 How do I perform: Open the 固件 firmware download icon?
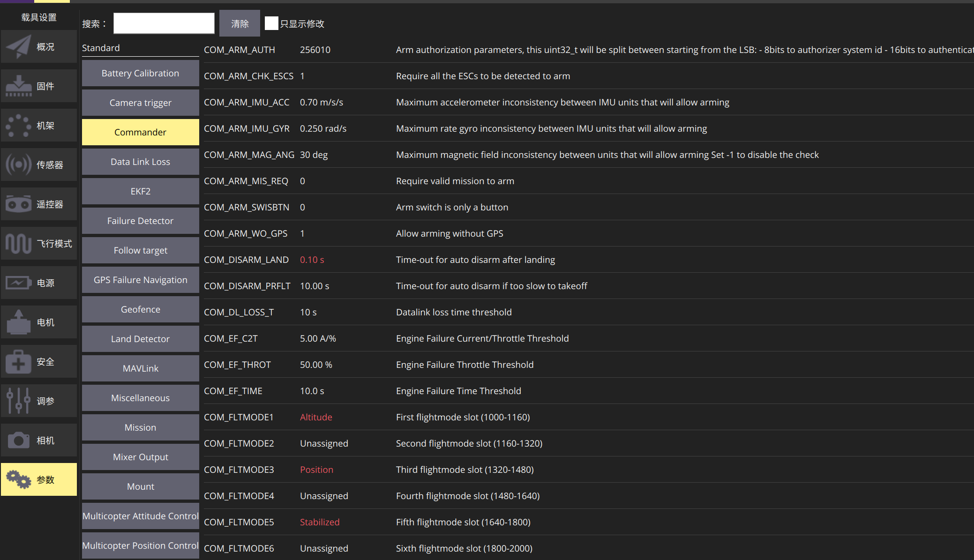(19, 86)
